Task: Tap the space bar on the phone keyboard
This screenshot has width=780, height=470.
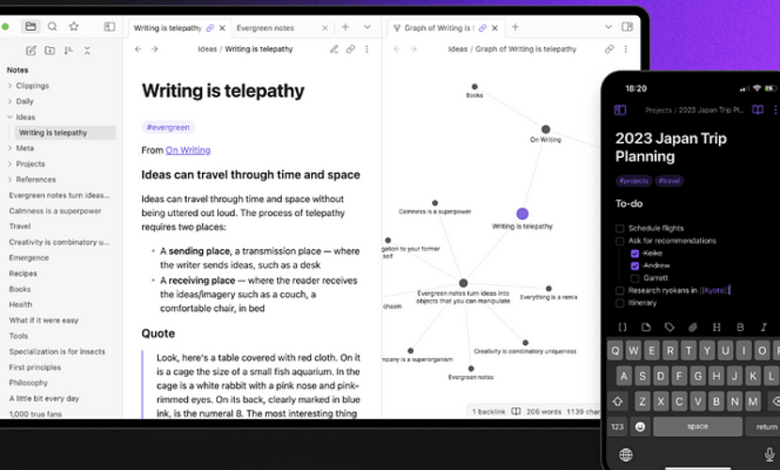Action: (697, 427)
